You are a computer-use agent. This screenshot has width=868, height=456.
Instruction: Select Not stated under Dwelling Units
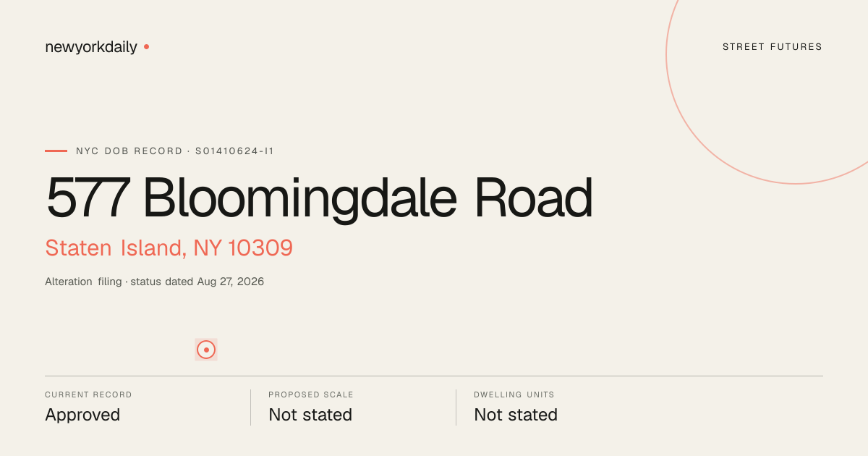pyautogui.click(x=516, y=415)
